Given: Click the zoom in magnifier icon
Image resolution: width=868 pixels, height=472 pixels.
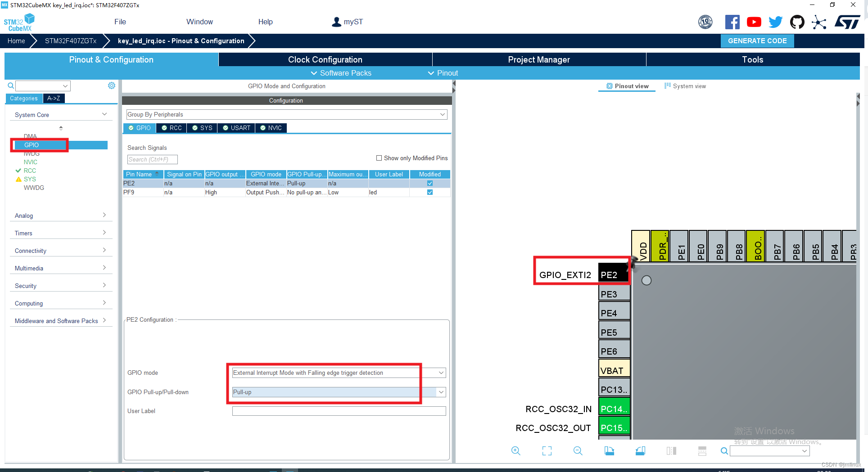Looking at the screenshot, I should pos(516,451).
